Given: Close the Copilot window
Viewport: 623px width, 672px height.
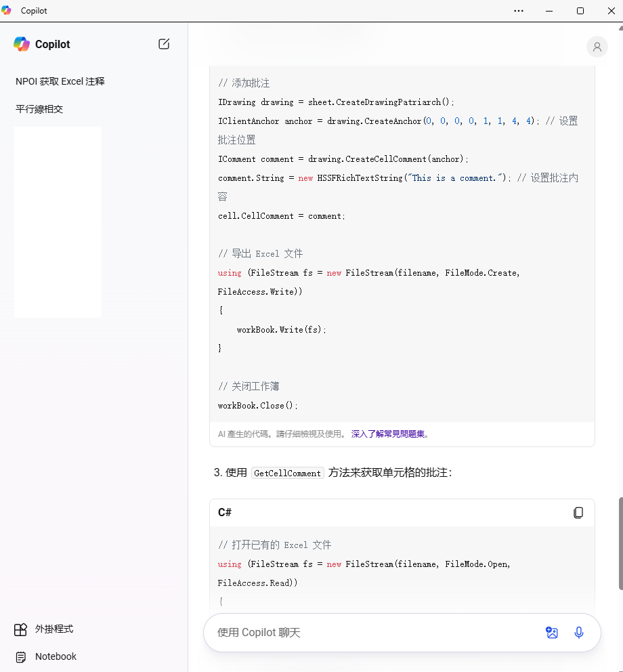Looking at the screenshot, I should coord(611,11).
